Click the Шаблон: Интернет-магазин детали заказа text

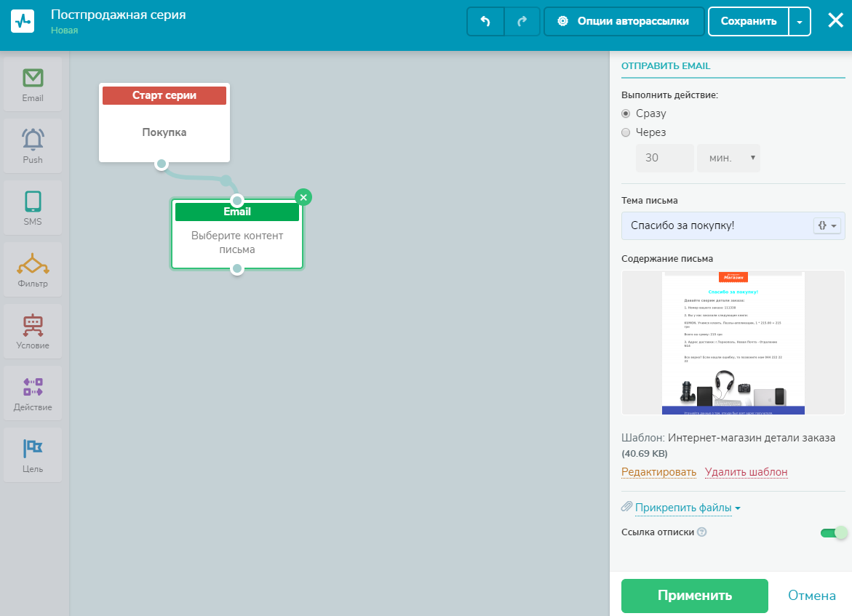point(728,438)
